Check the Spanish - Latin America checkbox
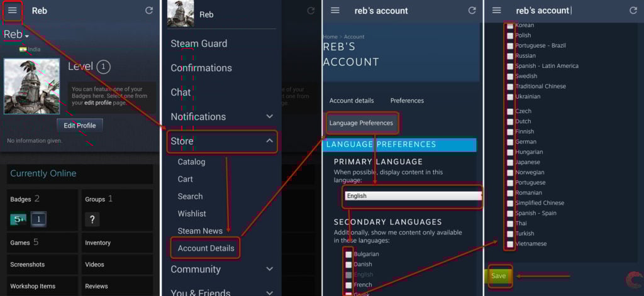The width and height of the screenshot is (644, 296). [509, 66]
